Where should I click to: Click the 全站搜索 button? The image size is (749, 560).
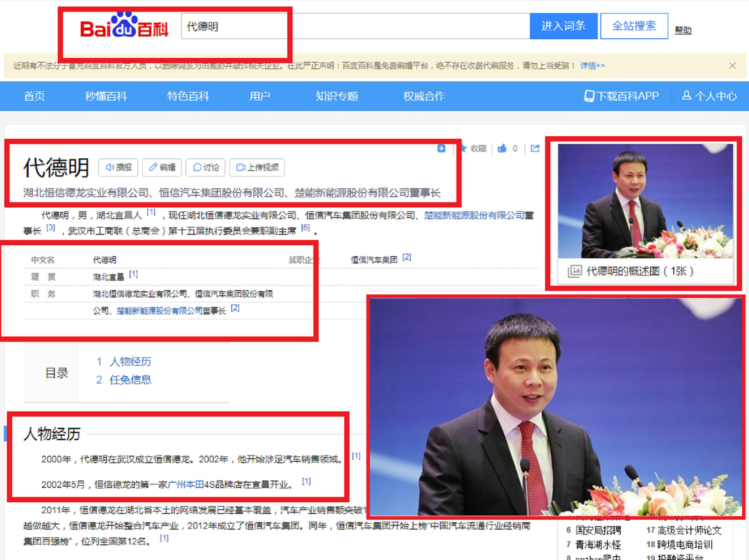pos(634,26)
